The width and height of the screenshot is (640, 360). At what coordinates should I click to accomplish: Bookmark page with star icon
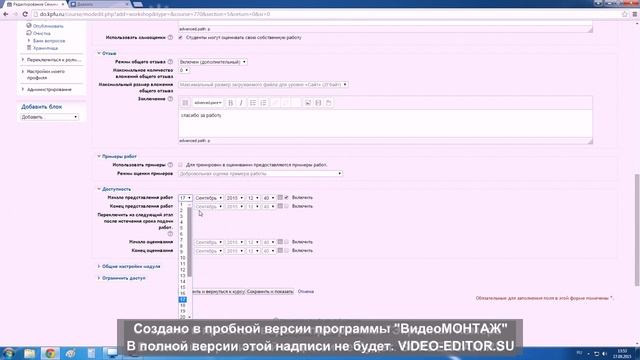pyautogui.click(x=624, y=14)
